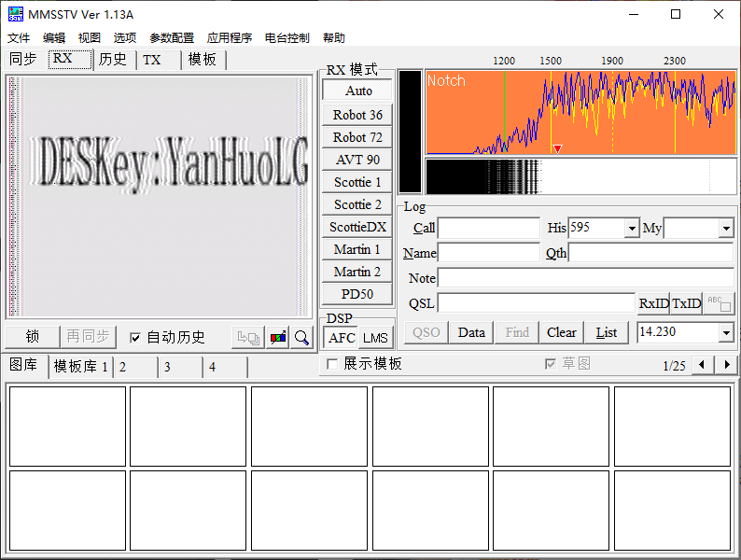Toggle the 锁 lock button
Image resolution: width=741 pixels, height=560 pixels.
pos(32,337)
